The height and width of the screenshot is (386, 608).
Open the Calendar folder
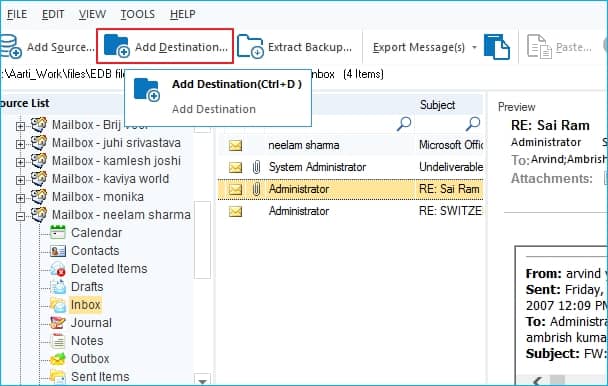click(x=96, y=233)
